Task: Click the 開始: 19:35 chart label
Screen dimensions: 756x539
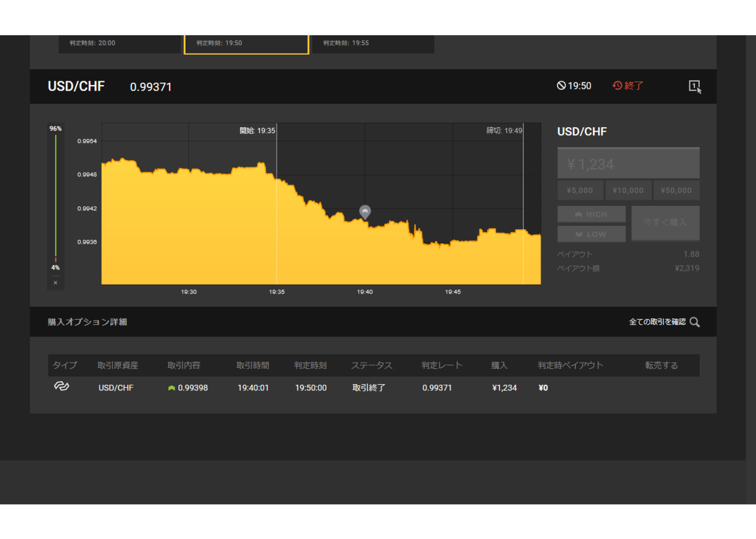Action: (x=257, y=130)
